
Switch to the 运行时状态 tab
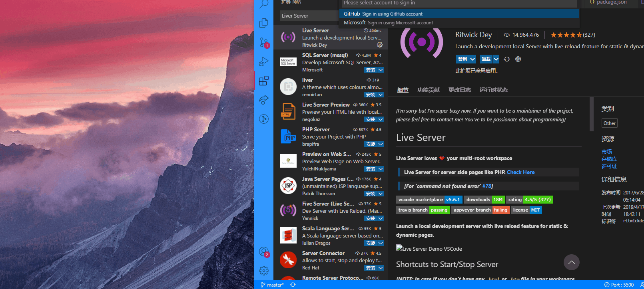[x=494, y=90]
